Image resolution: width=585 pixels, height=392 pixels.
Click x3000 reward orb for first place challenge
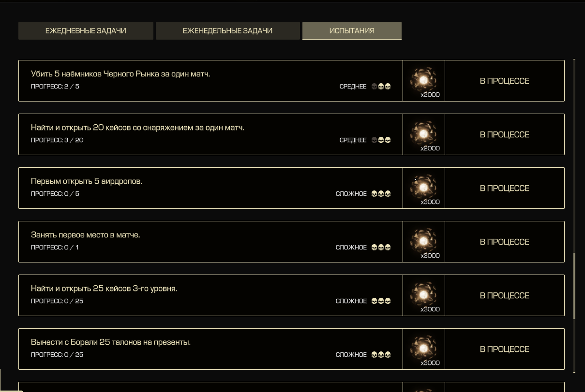423,242
